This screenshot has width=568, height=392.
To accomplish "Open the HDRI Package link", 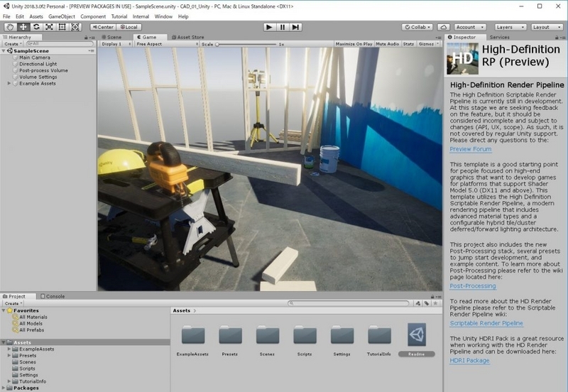I will click(469, 361).
